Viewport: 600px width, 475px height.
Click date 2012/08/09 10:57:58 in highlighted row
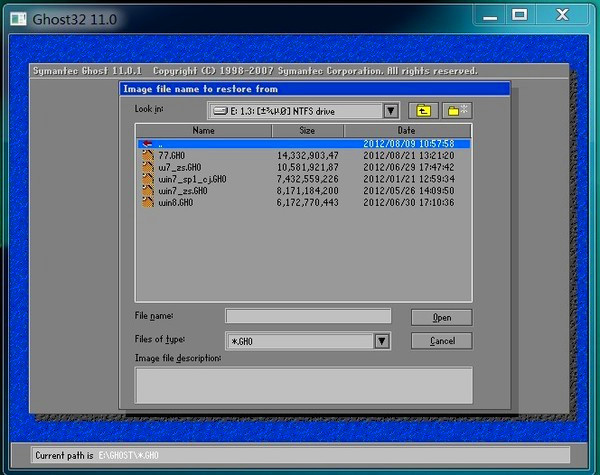coord(409,144)
